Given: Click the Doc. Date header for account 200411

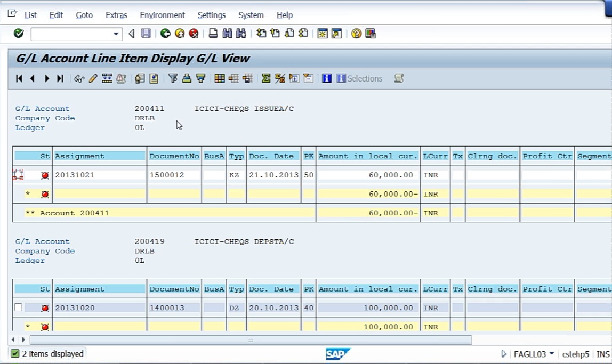Looking at the screenshot, I should pyautogui.click(x=273, y=156).
